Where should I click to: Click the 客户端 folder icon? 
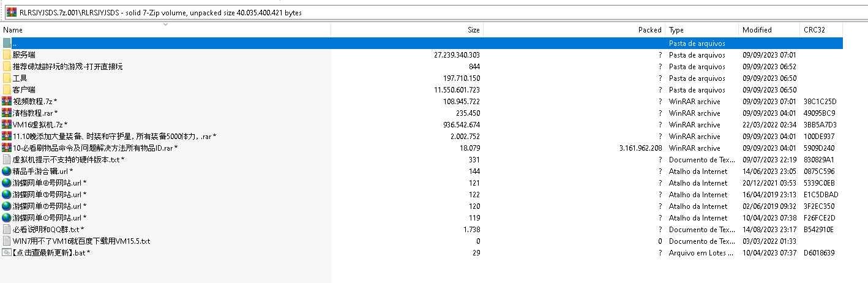[7, 90]
